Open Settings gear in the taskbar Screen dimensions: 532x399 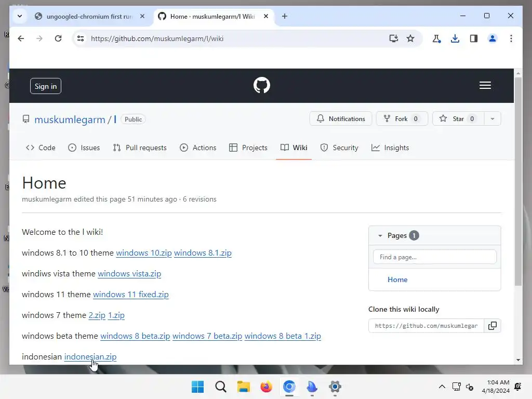click(335, 387)
